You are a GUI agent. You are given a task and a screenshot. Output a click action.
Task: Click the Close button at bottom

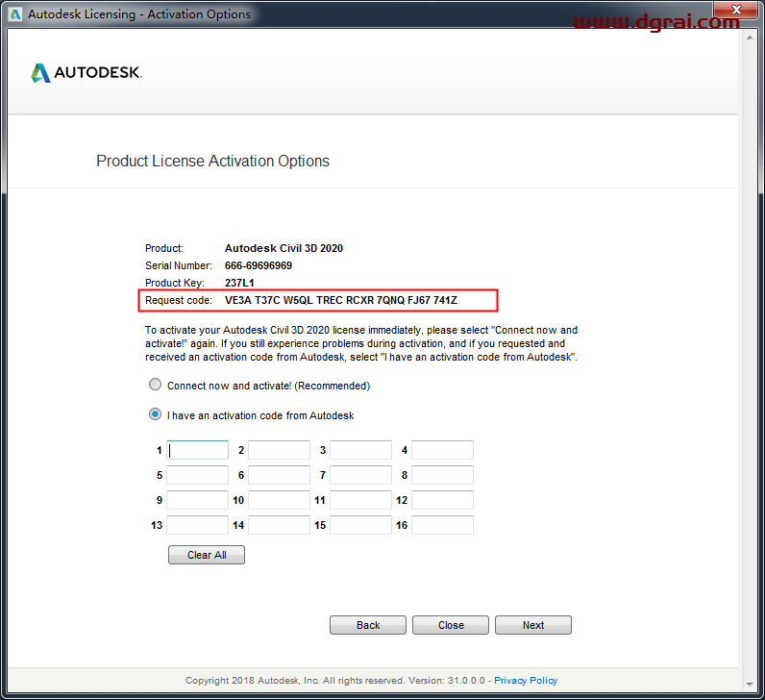click(451, 625)
